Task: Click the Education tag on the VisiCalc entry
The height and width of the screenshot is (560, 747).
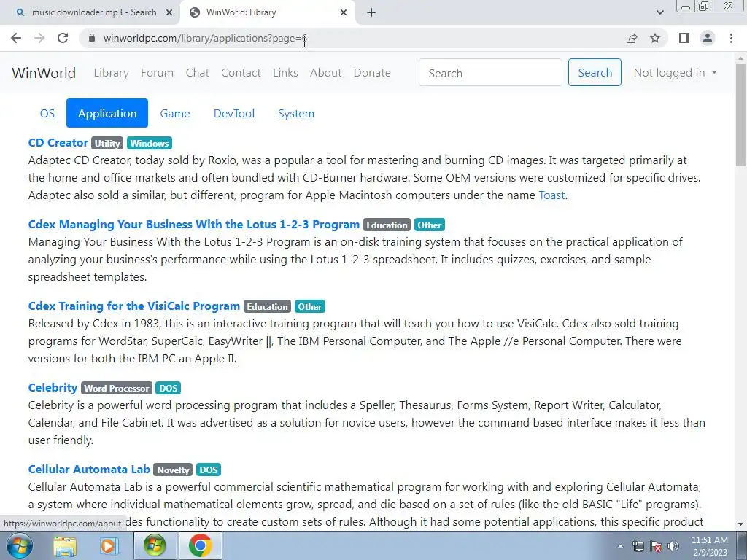Action: (267, 307)
